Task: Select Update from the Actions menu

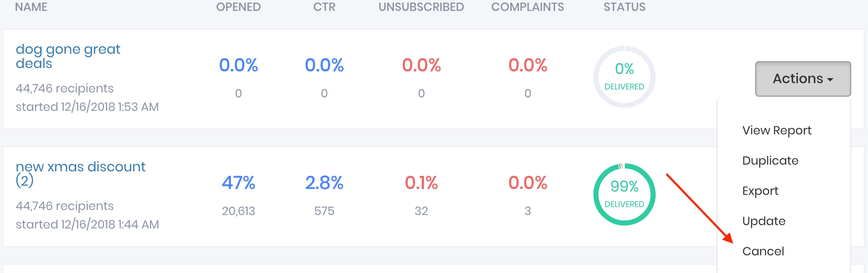Action: tap(763, 221)
